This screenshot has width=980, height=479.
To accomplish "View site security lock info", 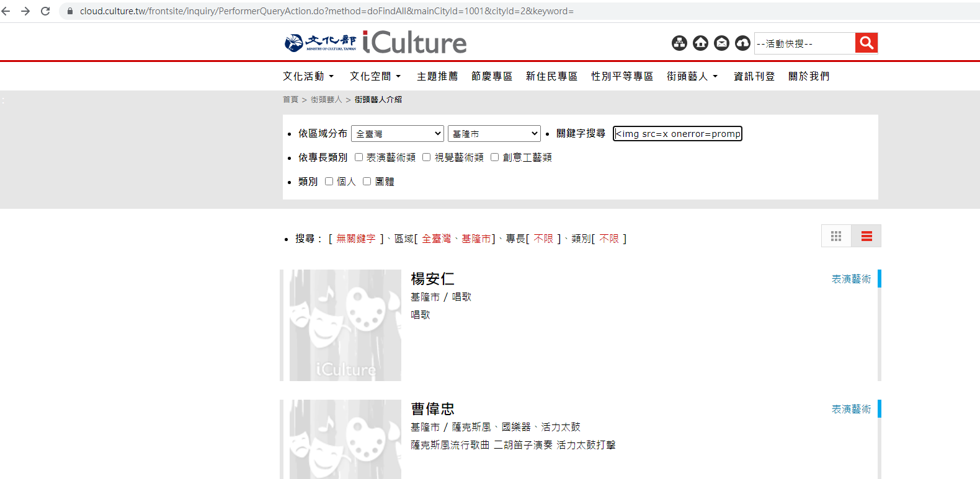I will [70, 11].
